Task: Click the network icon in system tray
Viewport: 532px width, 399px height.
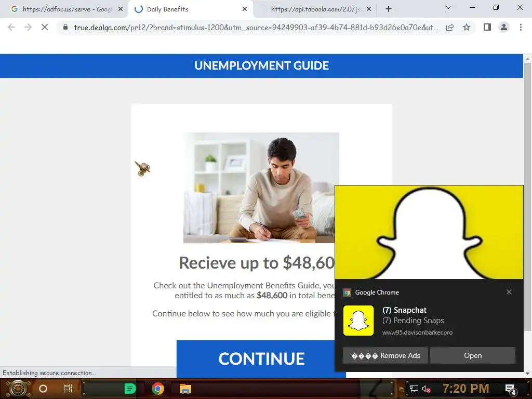Action: pos(414,389)
